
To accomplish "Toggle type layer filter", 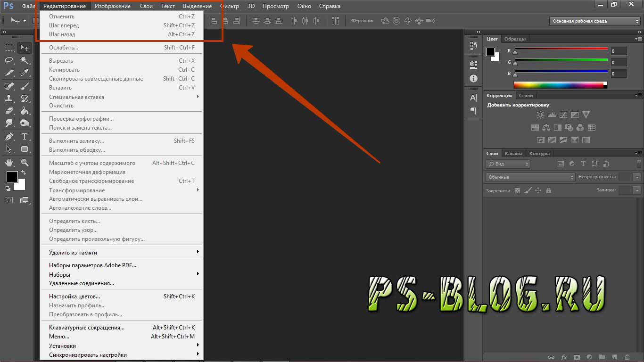I will coord(583,164).
